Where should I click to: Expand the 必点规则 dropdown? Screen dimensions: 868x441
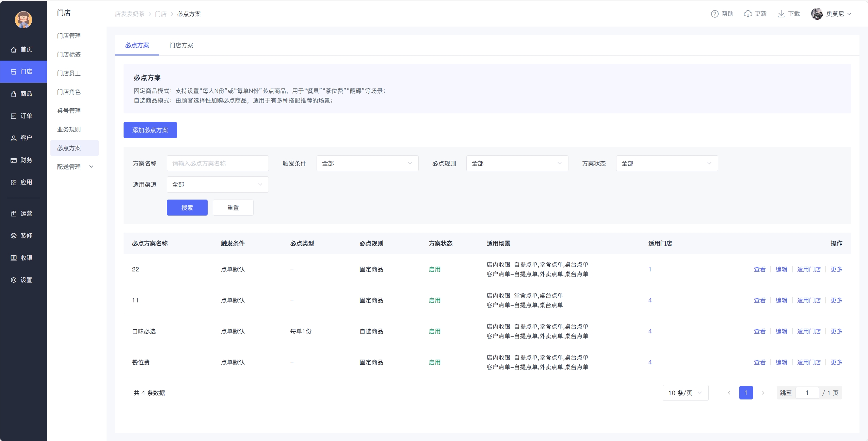(x=517, y=163)
